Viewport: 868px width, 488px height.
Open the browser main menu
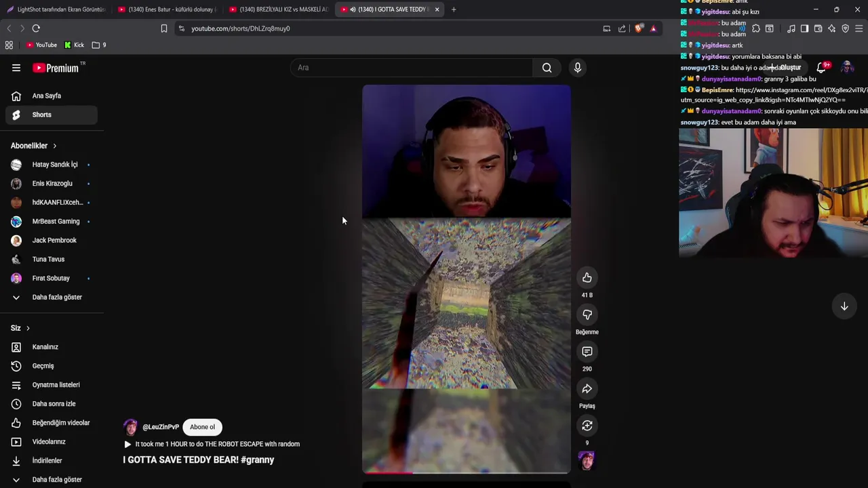coord(859,28)
